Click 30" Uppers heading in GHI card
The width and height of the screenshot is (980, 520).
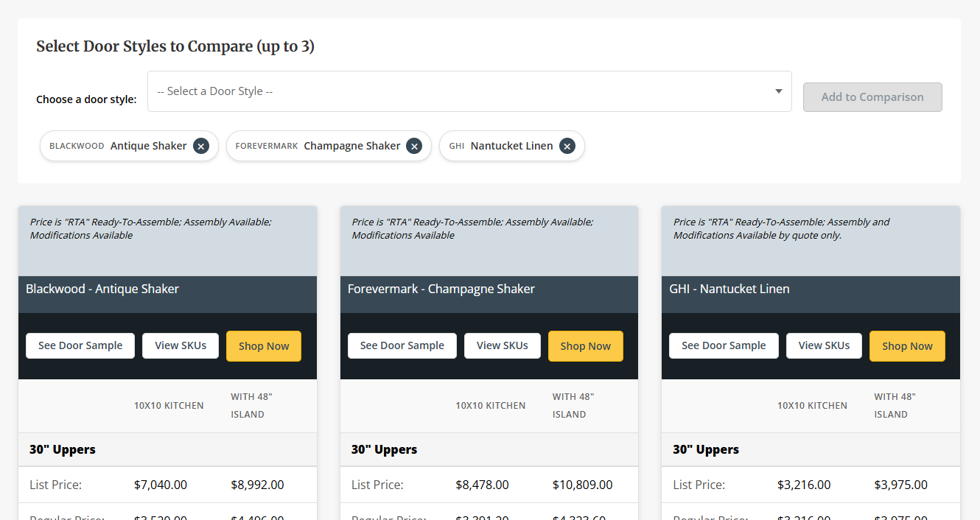click(x=706, y=449)
